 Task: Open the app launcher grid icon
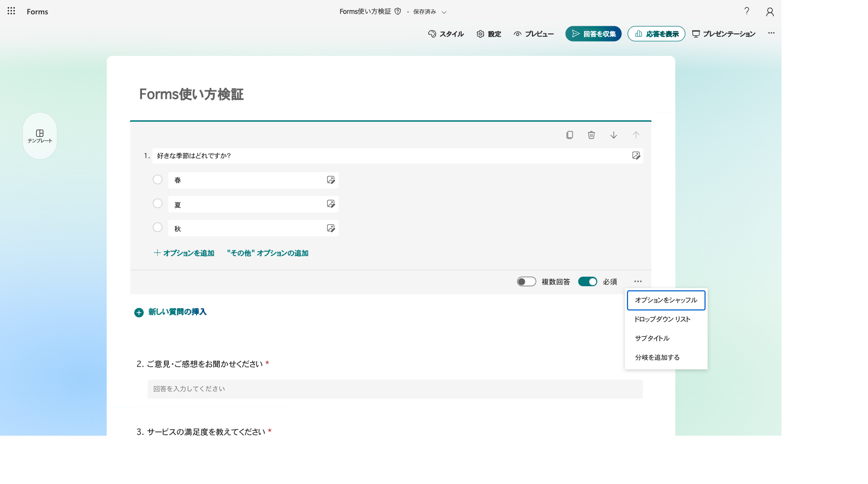[x=11, y=11]
